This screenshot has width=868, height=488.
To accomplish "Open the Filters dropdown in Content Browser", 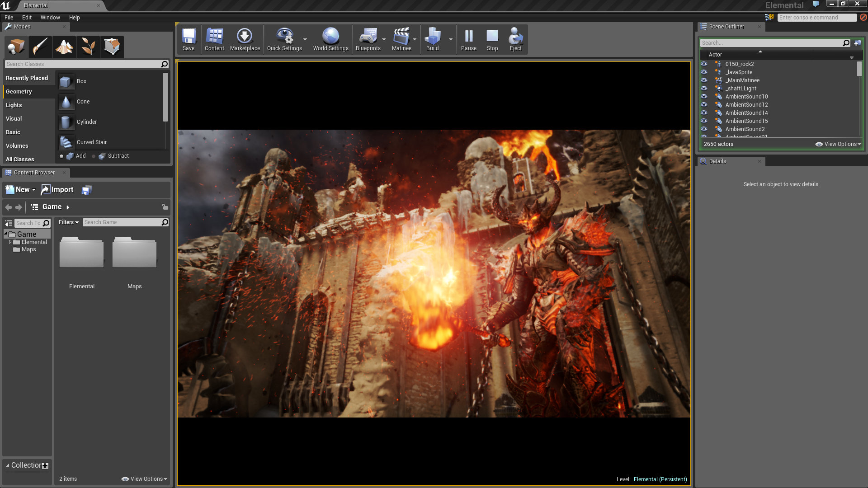I will [68, 222].
